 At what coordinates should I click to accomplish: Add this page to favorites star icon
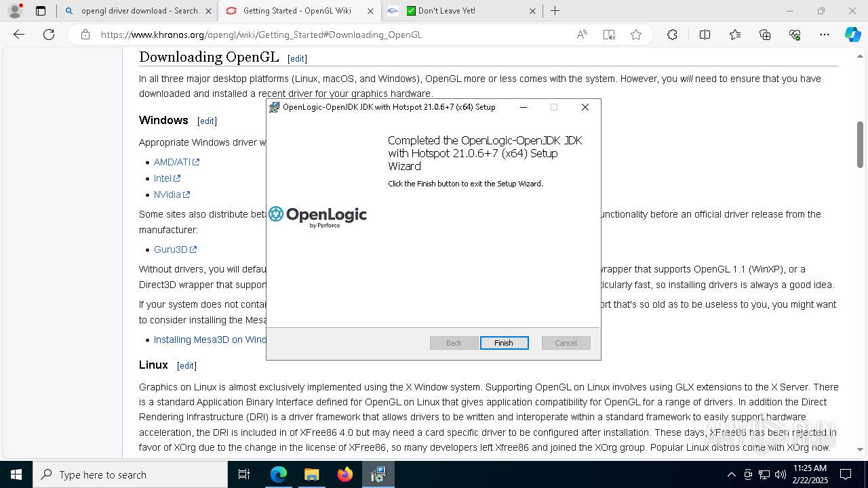(x=636, y=35)
